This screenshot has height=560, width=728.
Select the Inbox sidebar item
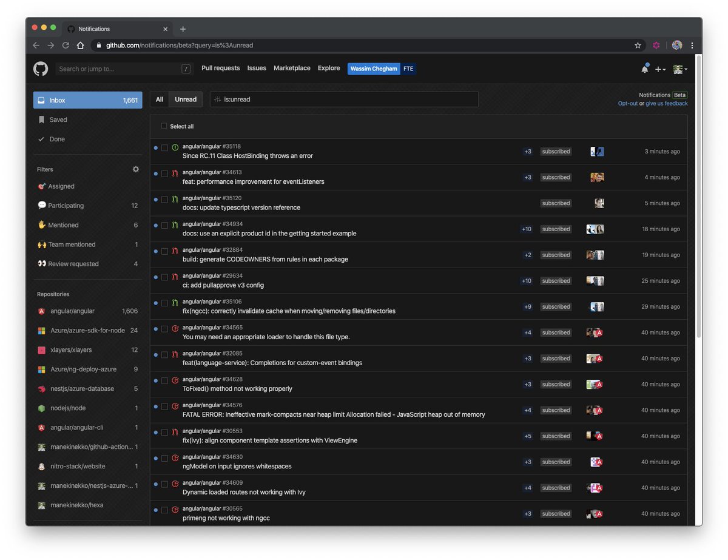pyautogui.click(x=88, y=100)
